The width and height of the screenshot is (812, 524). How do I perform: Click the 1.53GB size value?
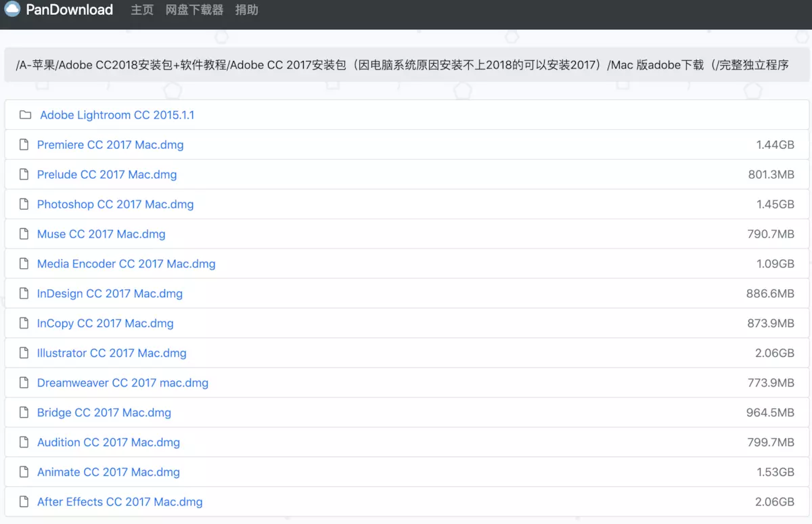775,473
